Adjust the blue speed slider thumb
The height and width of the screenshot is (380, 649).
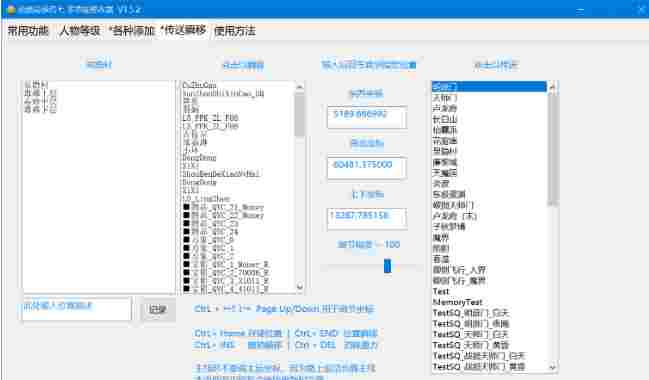387,266
